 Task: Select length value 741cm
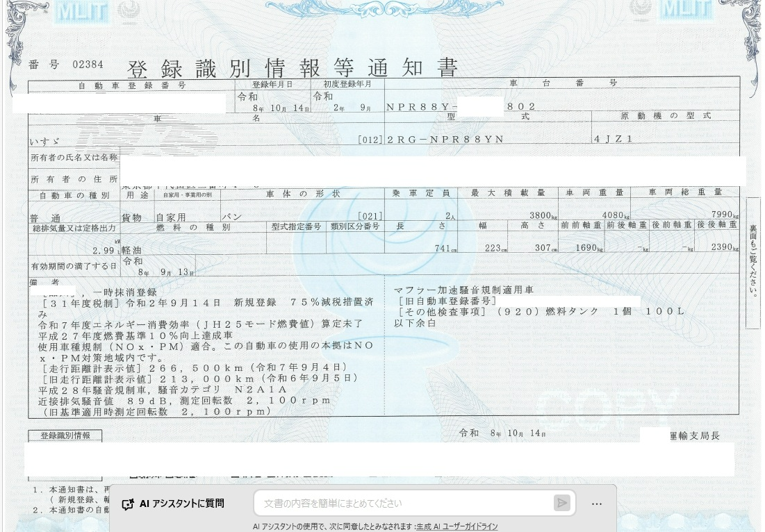point(445,249)
